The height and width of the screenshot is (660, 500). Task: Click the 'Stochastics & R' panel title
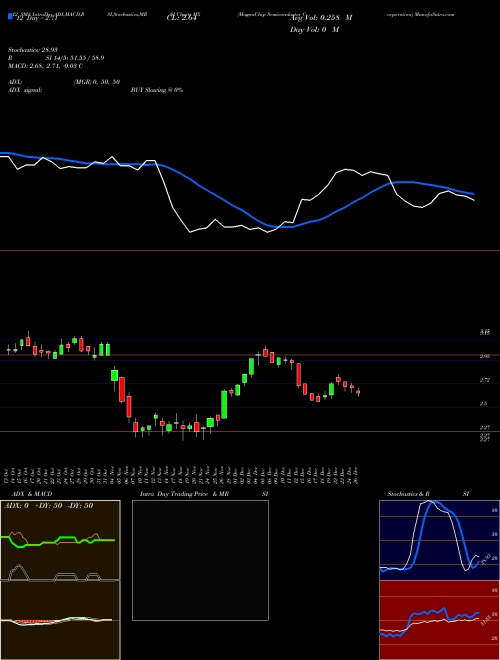pyautogui.click(x=409, y=494)
